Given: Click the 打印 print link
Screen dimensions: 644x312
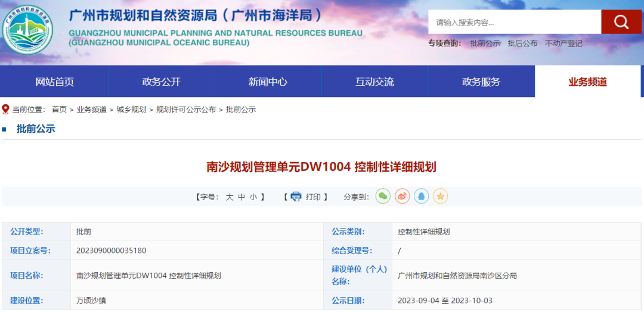Looking at the screenshot, I should coord(313,197).
